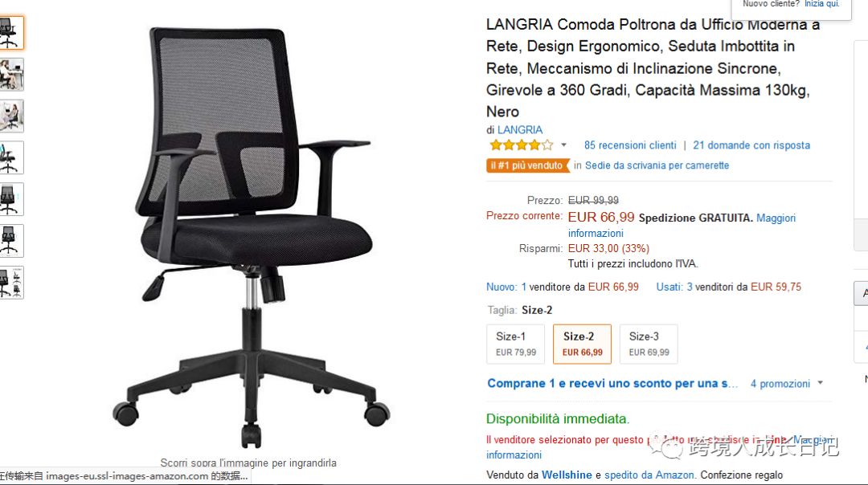This screenshot has height=485, width=868.
Task: Open Sedie da scrivania per camerette category
Action: (x=657, y=165)
